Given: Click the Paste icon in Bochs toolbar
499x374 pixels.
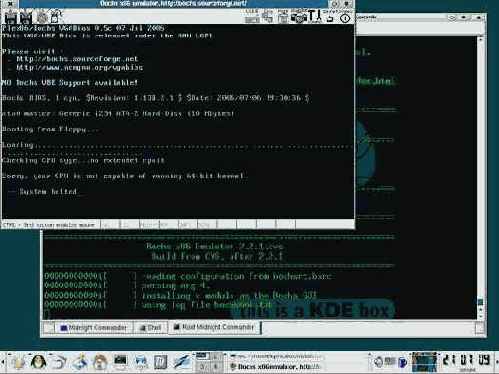Looking at the screenshot, I should click(283, 17).
